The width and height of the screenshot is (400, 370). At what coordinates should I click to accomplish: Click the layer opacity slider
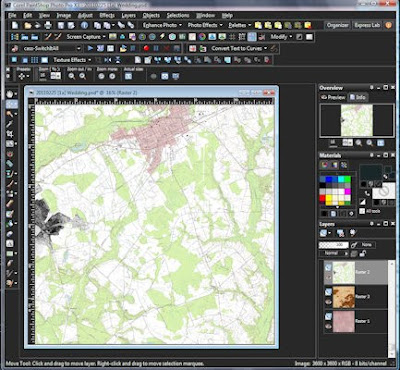point(334,245)
